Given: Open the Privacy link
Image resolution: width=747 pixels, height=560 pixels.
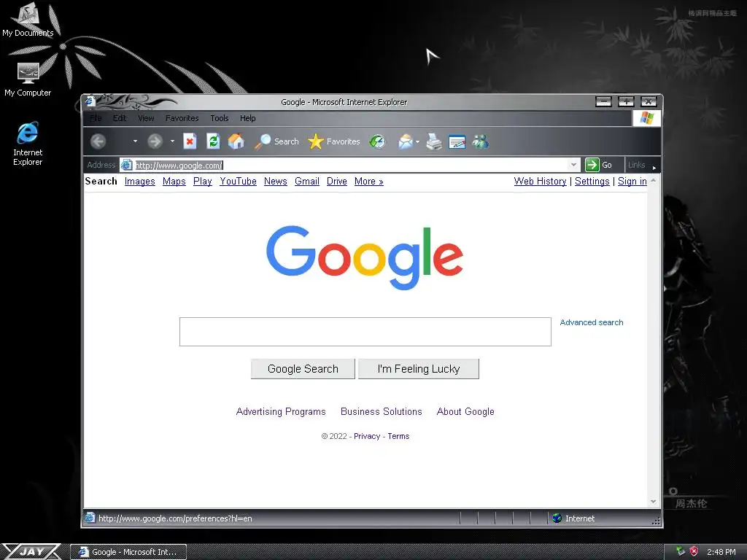Looking at the screenshot, I should coord(367,436).
